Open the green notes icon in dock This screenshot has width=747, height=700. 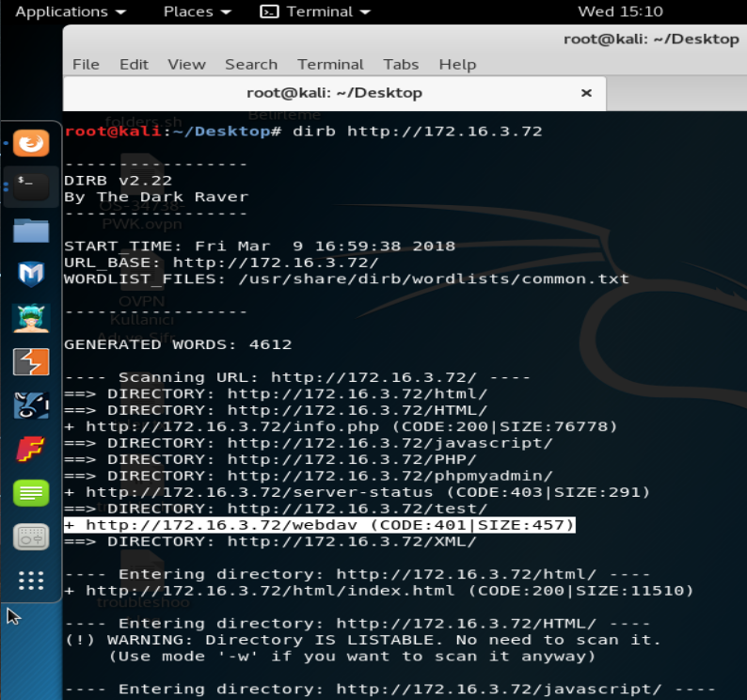(31, 493)
